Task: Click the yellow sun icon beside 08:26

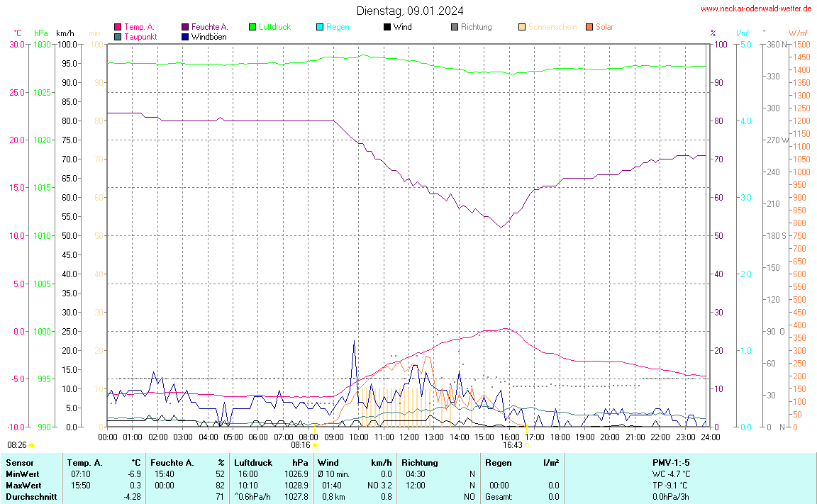Action: click(x=32, y=445)
